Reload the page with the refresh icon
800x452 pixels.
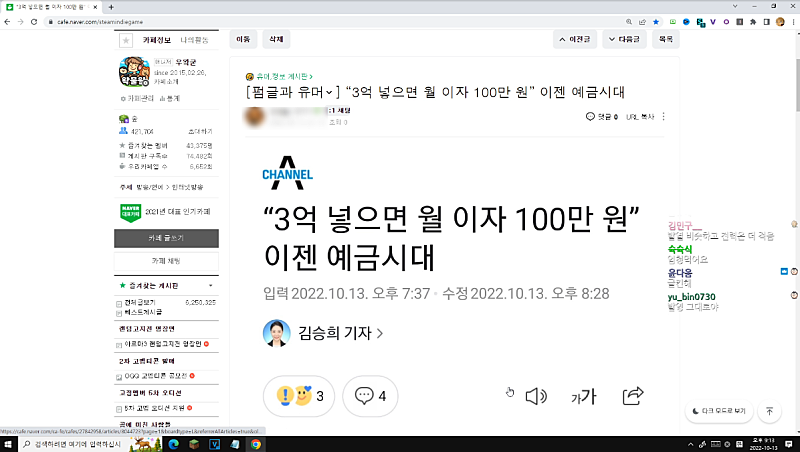[x=34, y=22]
